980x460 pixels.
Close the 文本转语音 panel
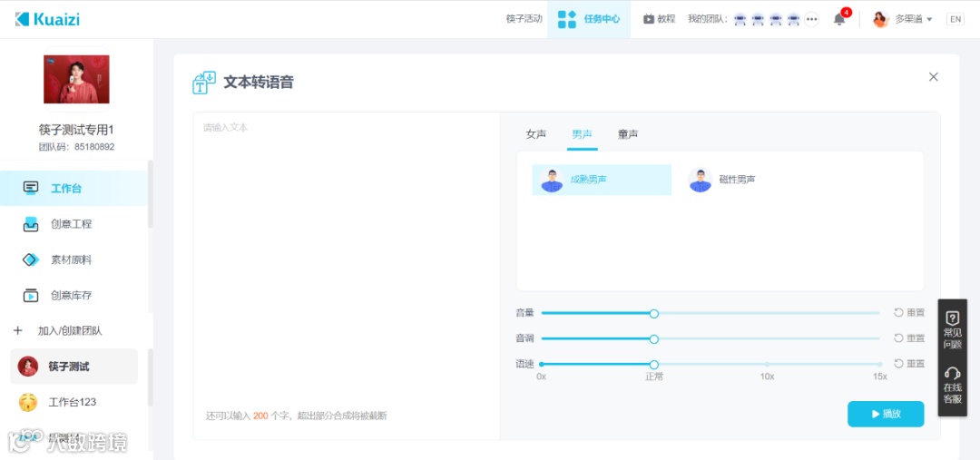pyautogui.click(x=933, y=77)
